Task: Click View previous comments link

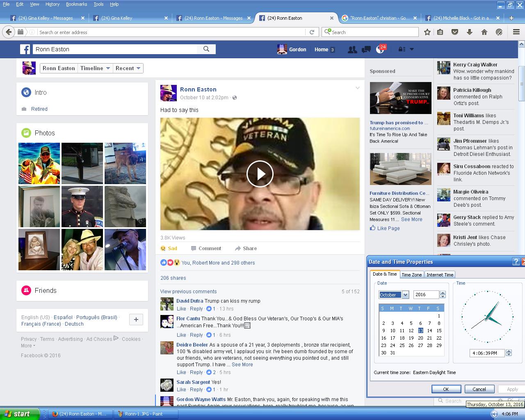Action: tap(188, 292)
